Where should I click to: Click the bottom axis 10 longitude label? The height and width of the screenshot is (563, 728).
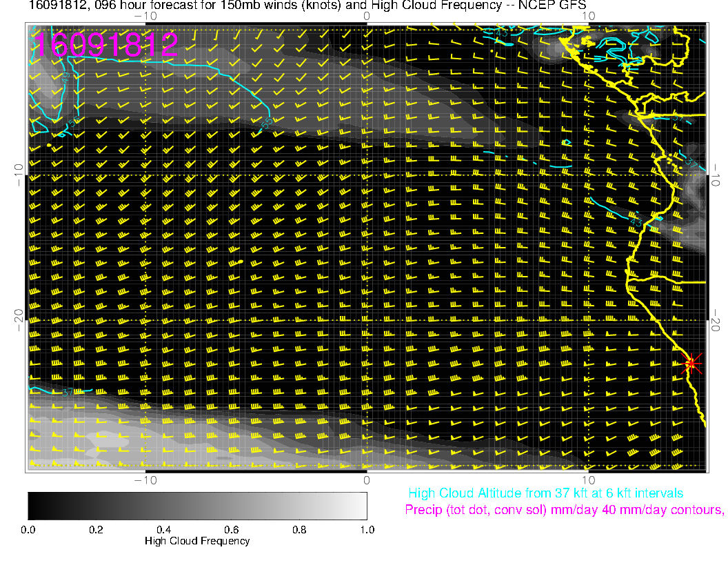pyautogui.click(x=587, y=480)
